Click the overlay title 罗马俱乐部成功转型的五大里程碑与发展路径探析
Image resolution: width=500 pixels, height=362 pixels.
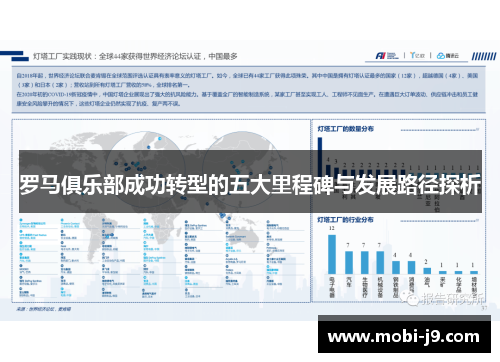(250, 184)
